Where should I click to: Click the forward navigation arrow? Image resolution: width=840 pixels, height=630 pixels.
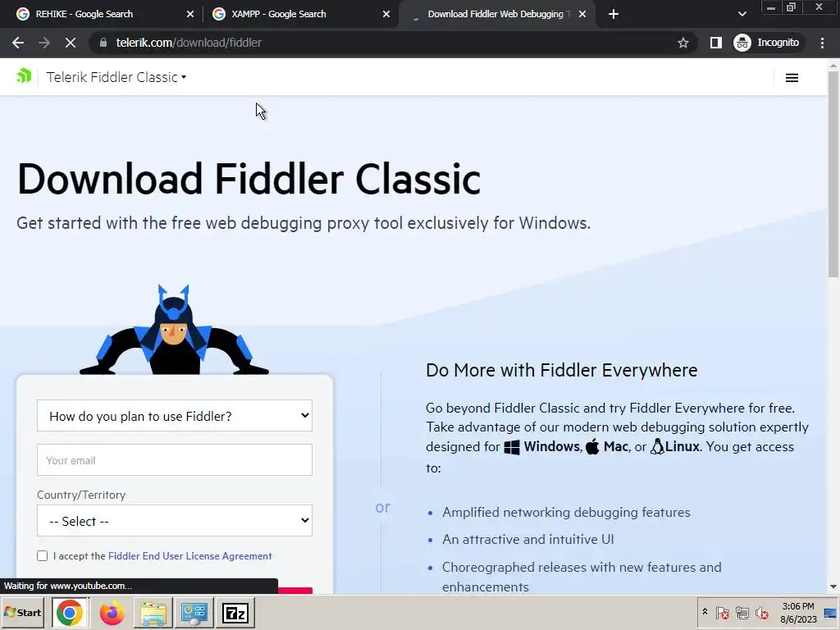point(44,43)
